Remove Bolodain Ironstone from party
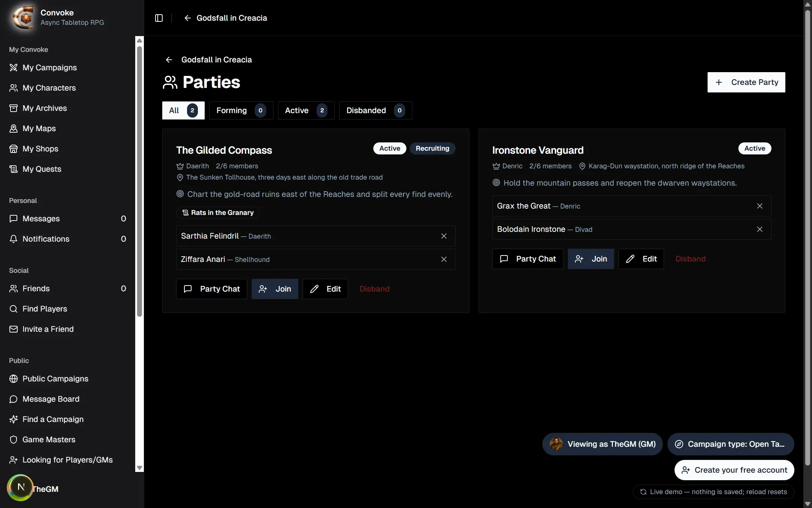Screen dimensions: 812x508 tap(759, 229)
